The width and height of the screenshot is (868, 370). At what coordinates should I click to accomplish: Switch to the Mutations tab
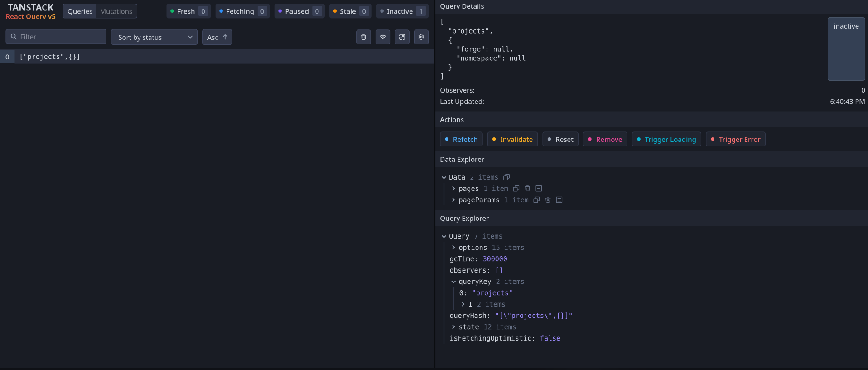(x=116, y=11)
